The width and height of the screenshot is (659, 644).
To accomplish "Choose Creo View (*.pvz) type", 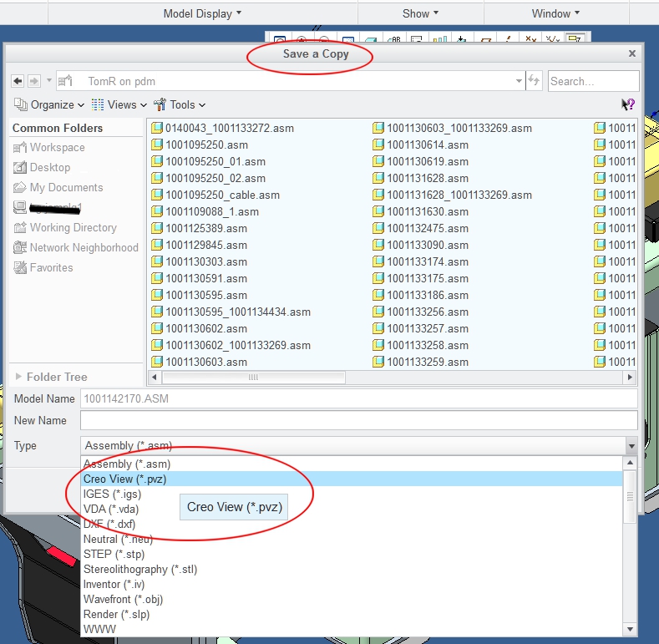I will pyautogui.click(x=352, y=479).
